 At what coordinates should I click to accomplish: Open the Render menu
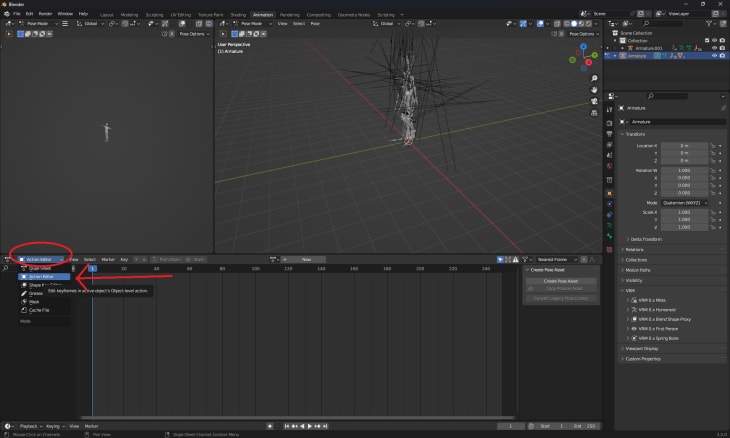coord(45,14)
